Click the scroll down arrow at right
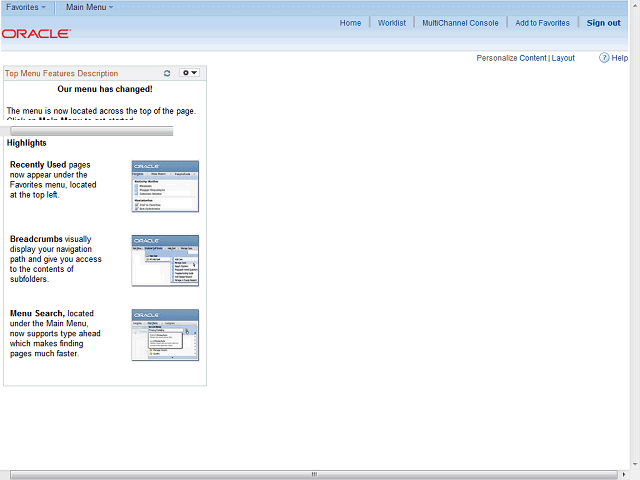 tap(635, 464)
